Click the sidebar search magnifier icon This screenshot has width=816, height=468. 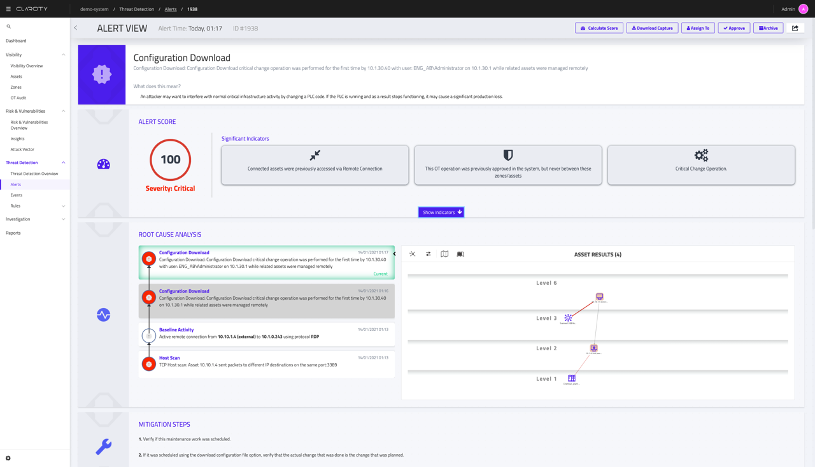click(8, 27)
